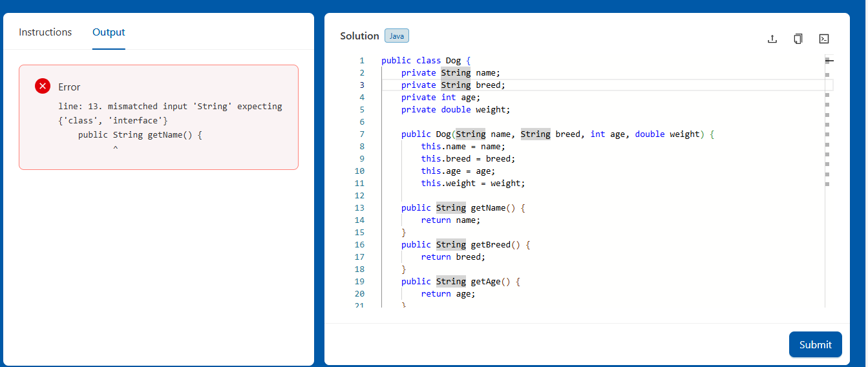Image resolution: width=868 pixels, height=367 pixels.
Task: Click the 'private String name;' code line
Action: (x=450, y=73)
